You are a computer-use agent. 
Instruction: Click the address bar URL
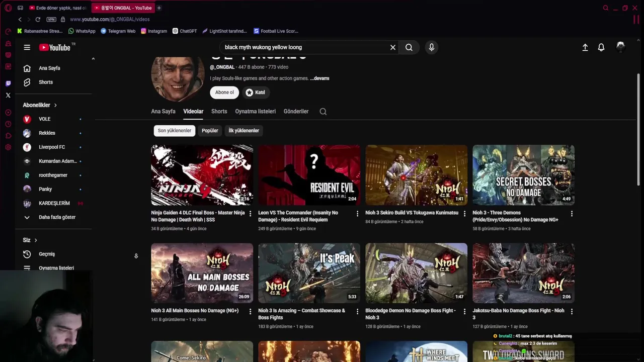[110, 19]
